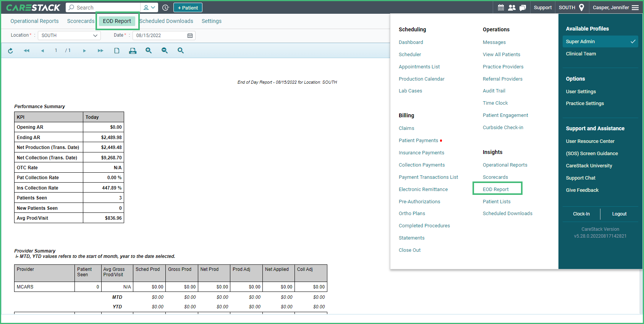Open Claims under Billing
The height and width of the screenshot is (324, 644).
(x=406, y=128)
